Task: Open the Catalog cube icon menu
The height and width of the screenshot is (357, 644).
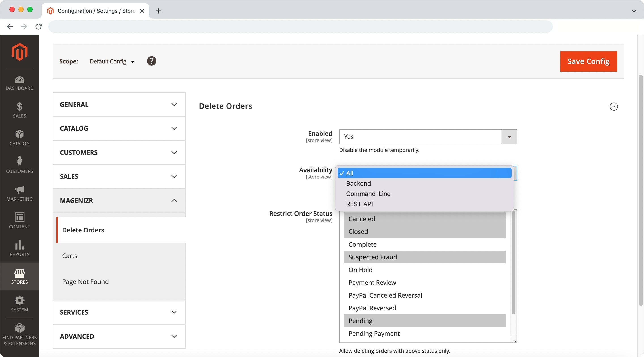Action: 19,138
